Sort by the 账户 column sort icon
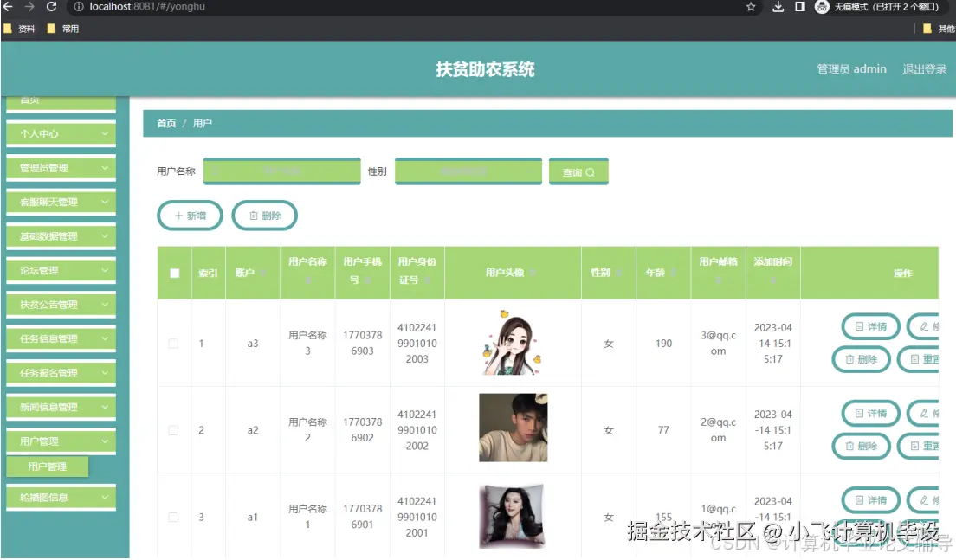 click(262, 273)
